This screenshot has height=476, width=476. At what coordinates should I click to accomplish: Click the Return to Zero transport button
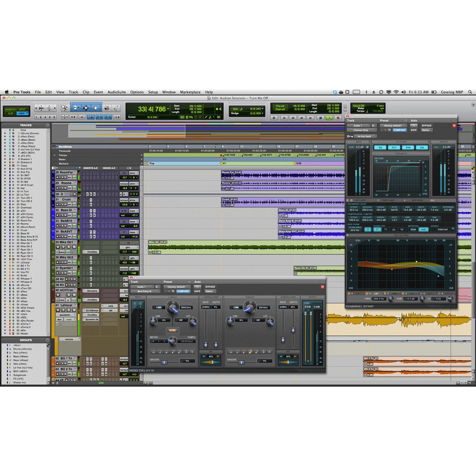[x=284, y=118]
